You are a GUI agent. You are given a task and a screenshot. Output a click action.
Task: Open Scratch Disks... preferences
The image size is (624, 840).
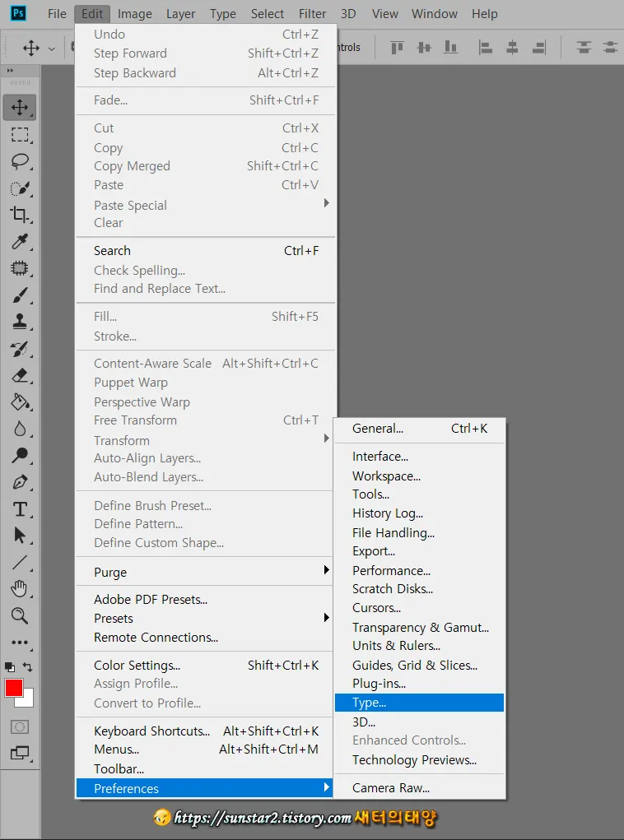click(419, 589)
